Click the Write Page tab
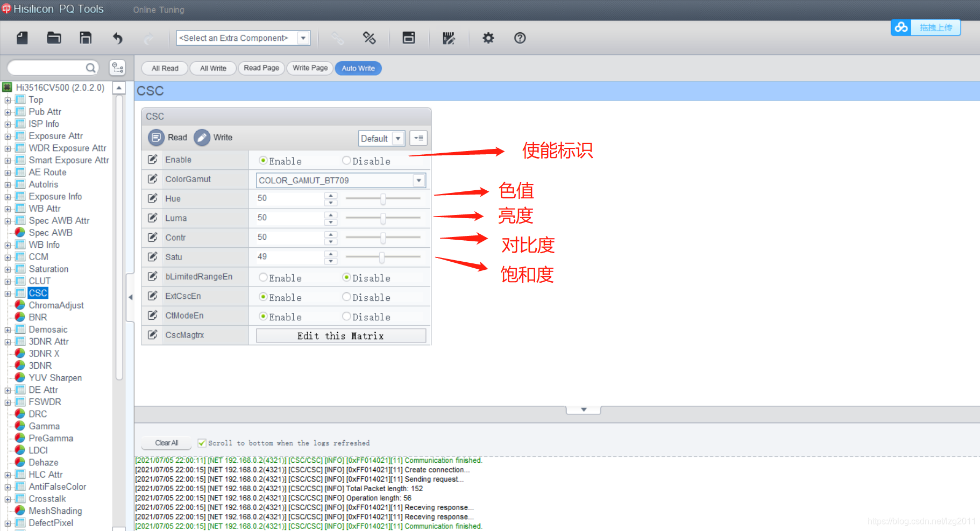The width and height of the screenshot is (980, 531). 310,68
